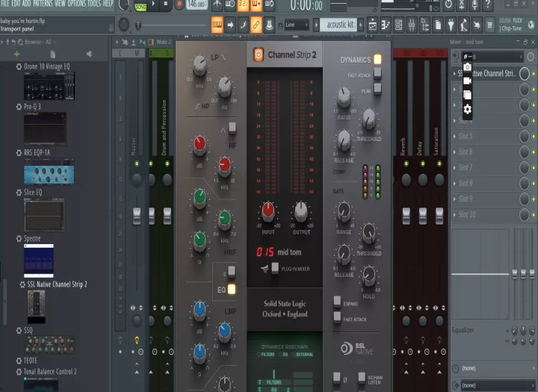Screen dimensions: 538x392
Task: Toggle blend recording overdub icon
Action: [x=256, y=4]
